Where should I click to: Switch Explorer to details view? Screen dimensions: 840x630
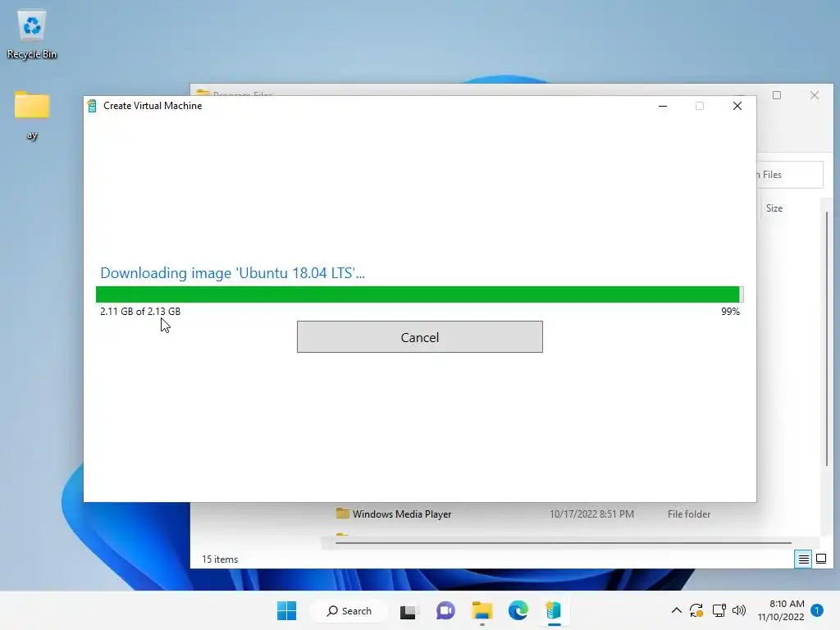pos(803,559)
